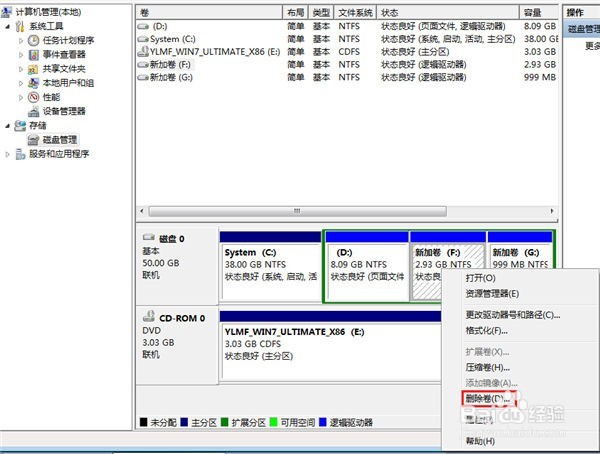Expand the 服务和应用程序 node

pos(8,154)
